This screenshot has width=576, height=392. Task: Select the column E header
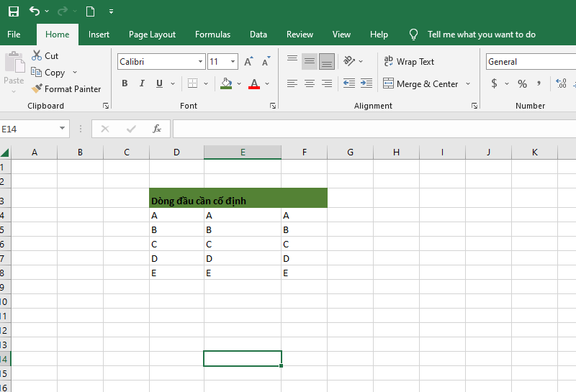point(243,152)
